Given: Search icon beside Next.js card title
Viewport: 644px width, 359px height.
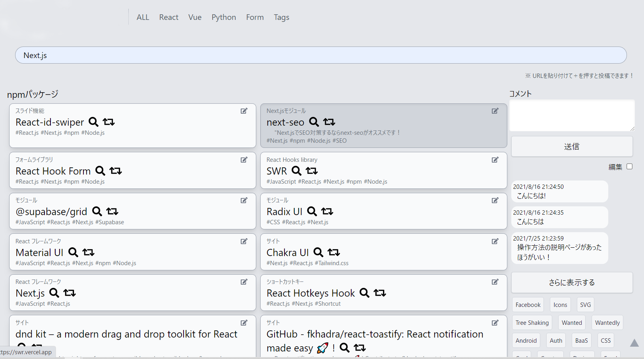Looking at the screenshot, I should click(x=54, y=293).
